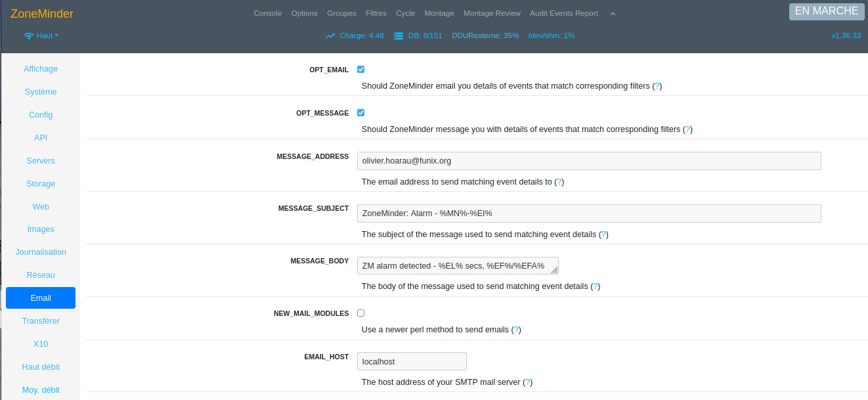Click the EMAIL_HOST localhost field
This screenshot has height=400, width=868.
tap(412, 361)
